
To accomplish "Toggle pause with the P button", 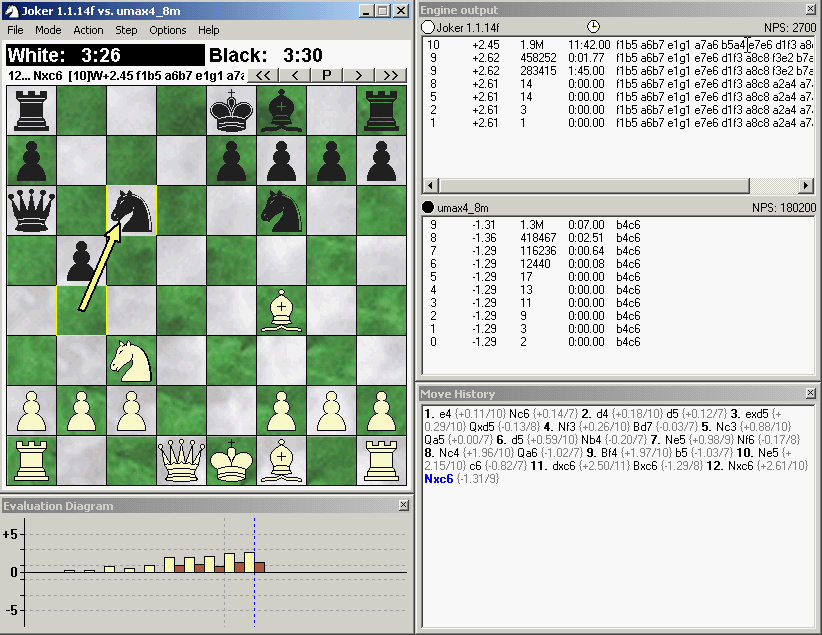I will [x=327, y=75].
